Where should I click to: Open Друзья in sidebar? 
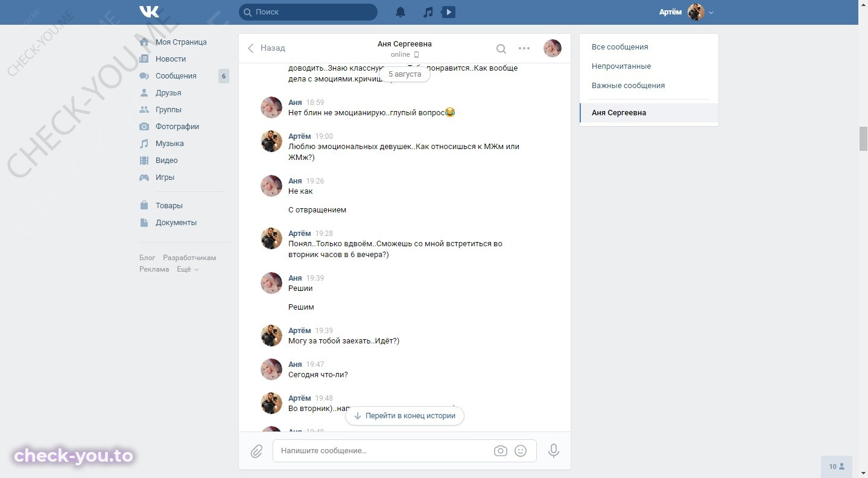168,93
